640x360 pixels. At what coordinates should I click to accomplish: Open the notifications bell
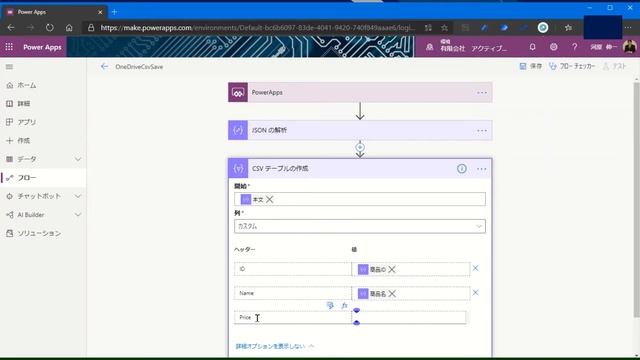pos(532,47)
